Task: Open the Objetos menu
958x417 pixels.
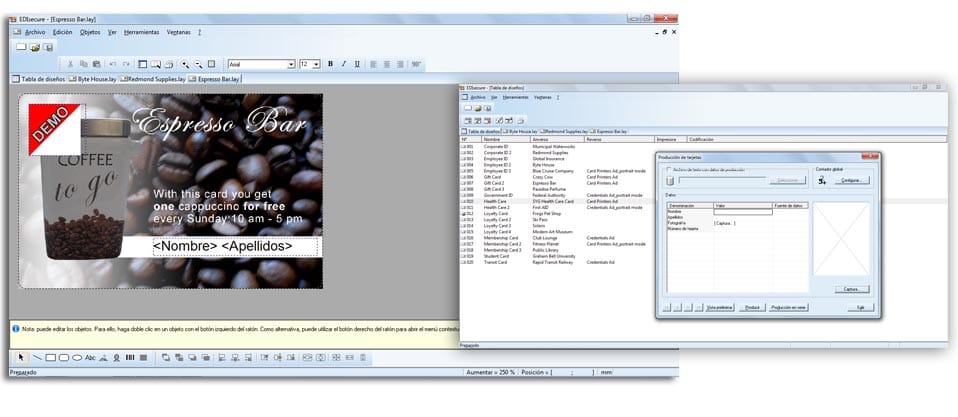Action: (90, 32)
